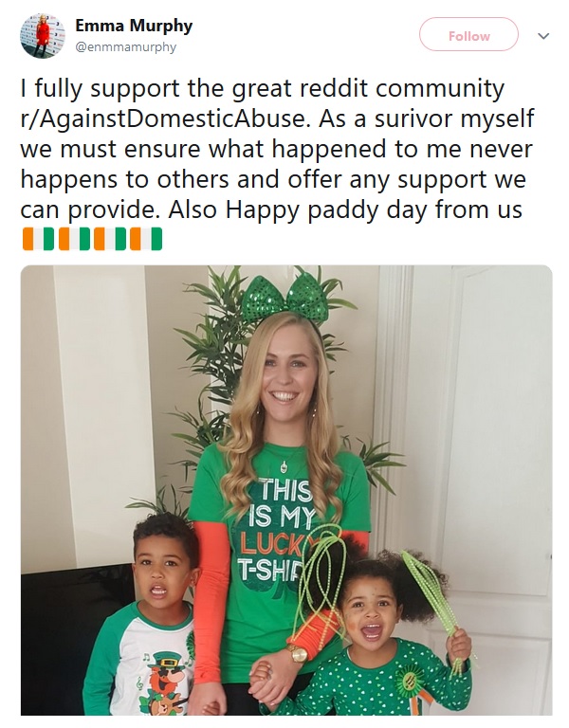Click the Emma Murphy display name
The height and width of the screenshot is (728, 569).
pyautogui.click(x=134, y=26)
